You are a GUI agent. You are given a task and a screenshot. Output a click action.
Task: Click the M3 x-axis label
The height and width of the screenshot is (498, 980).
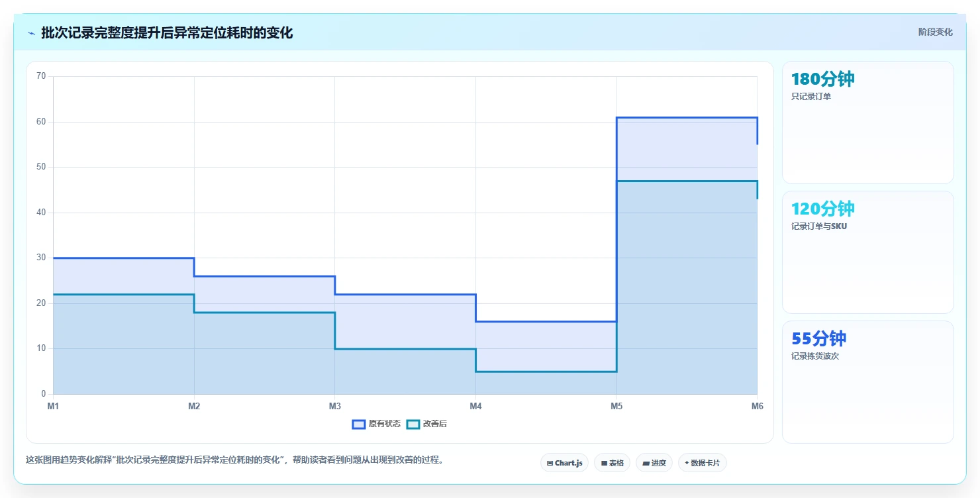tap(335, 406)
